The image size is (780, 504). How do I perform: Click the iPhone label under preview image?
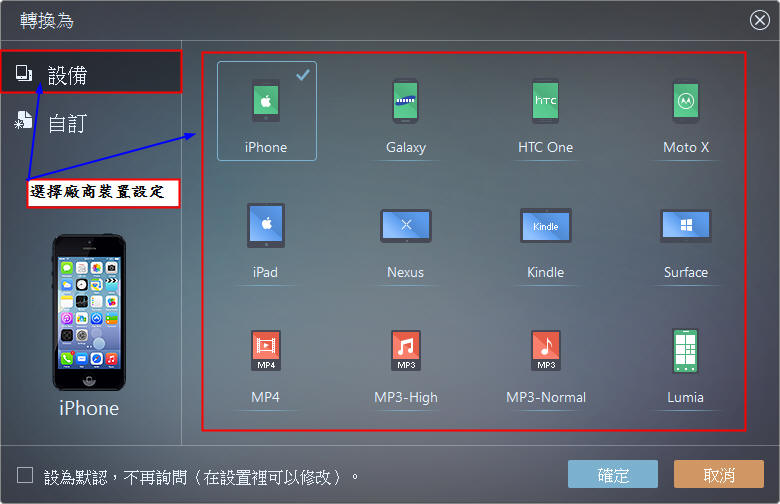(x=89, y=408)
